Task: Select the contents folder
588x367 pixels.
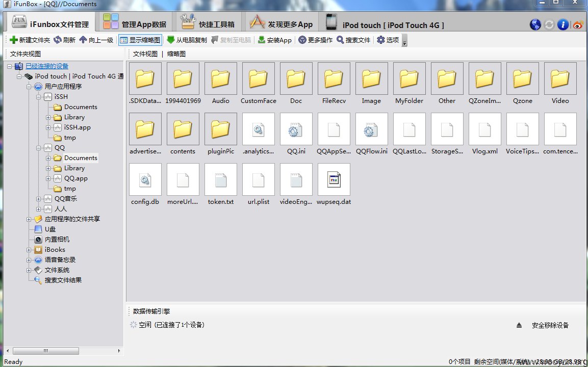Action: coord(183,134)
